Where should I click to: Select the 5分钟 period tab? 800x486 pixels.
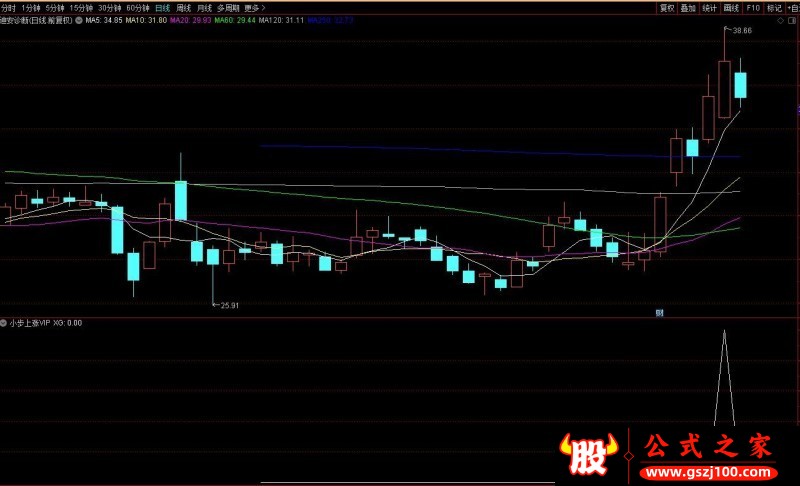click(x=55, y=8)
